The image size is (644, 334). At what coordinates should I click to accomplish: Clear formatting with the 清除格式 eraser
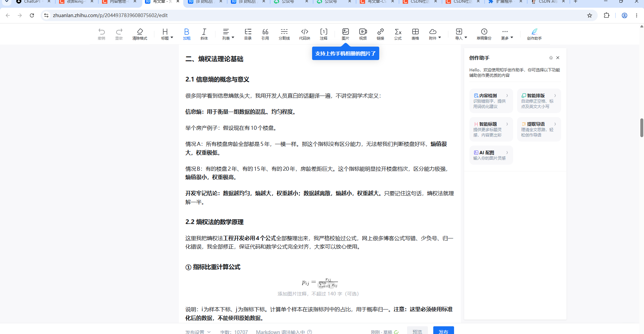[x=140, y=34]
